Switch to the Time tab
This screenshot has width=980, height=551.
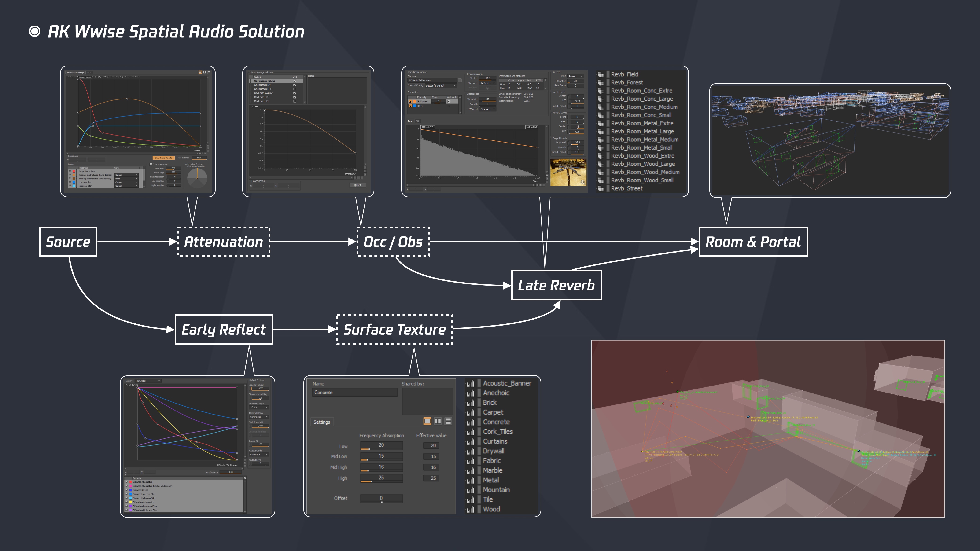[x=410, y=121]
